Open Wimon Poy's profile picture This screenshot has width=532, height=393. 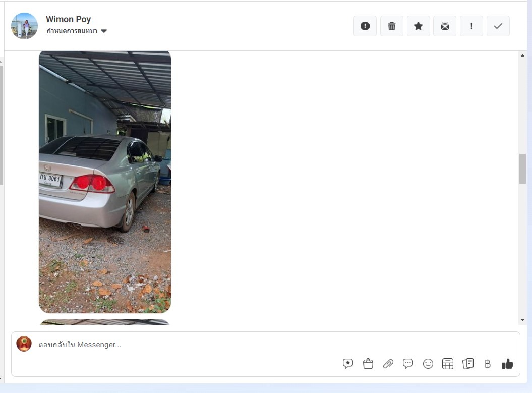[24, 26]
